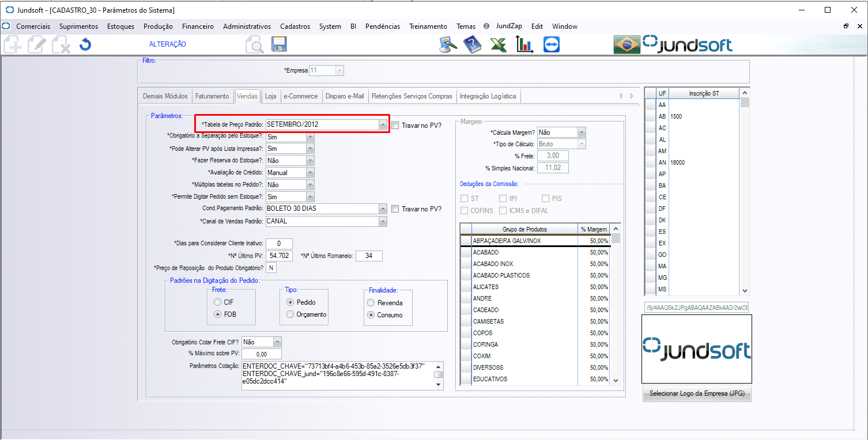The image size is (868, 440).
Task: Toggle the PIS deduction checkbox
Action: 545,199
